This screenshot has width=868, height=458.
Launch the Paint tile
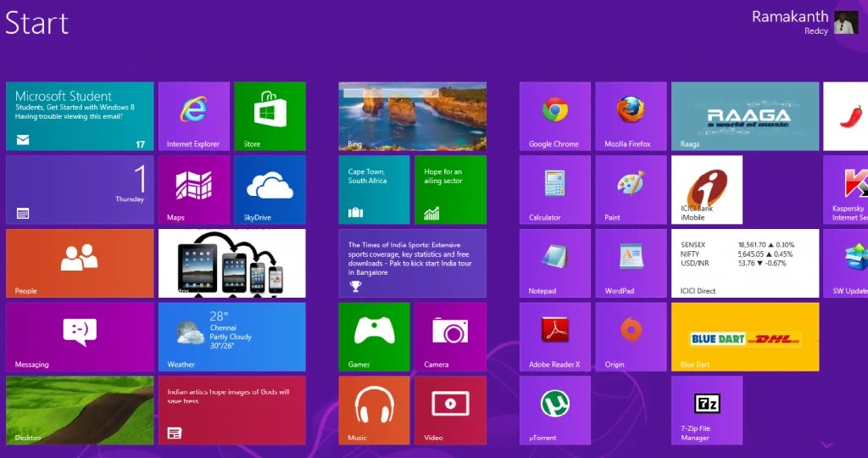pyautogui.click(x=631, y=189)
